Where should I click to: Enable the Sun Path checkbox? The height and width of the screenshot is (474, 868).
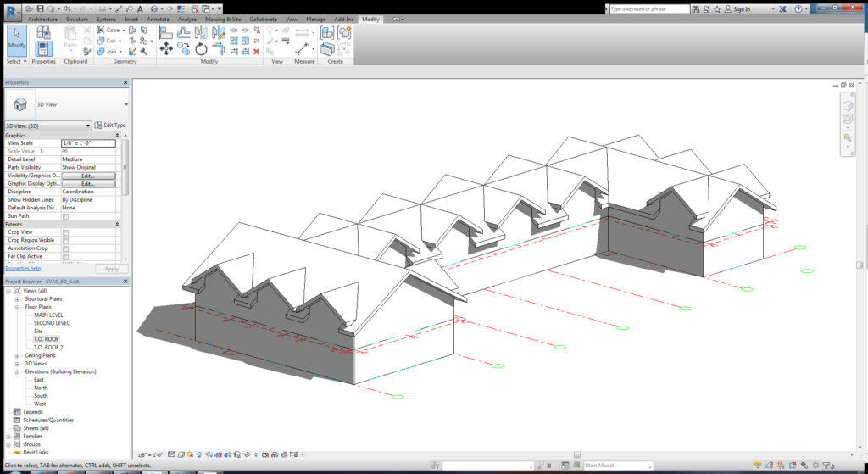pyautogui.click(x=66, y=216)
